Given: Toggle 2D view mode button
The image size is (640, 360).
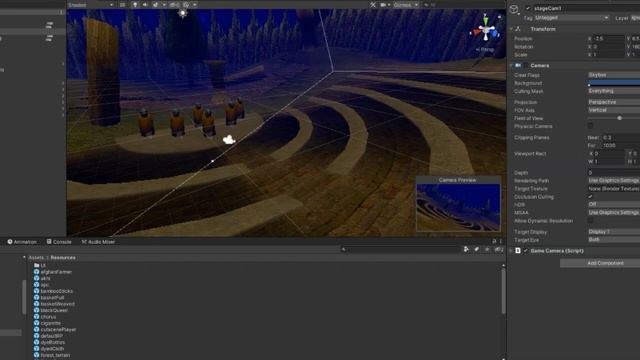Looking at the screenshot, I should click(122, 5).
